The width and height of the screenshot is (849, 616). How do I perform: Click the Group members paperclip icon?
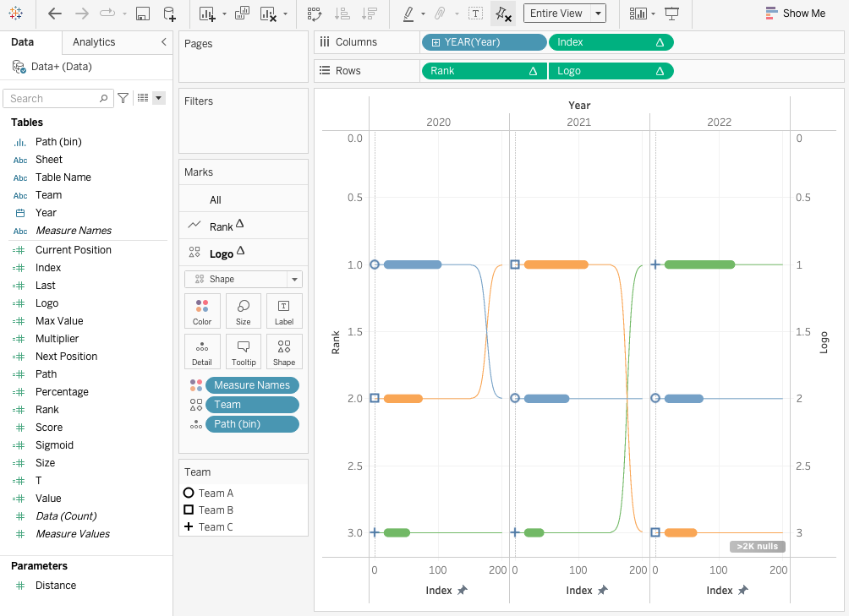point(441,14)
